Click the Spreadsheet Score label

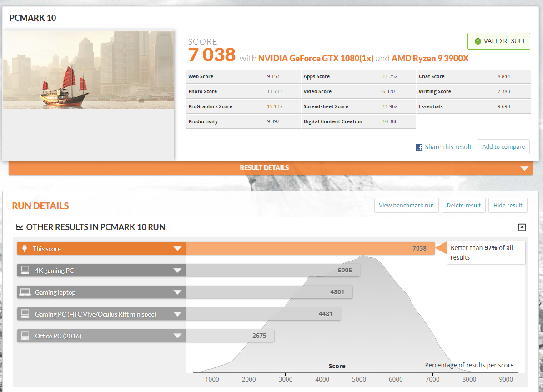[x=326, y=107]
